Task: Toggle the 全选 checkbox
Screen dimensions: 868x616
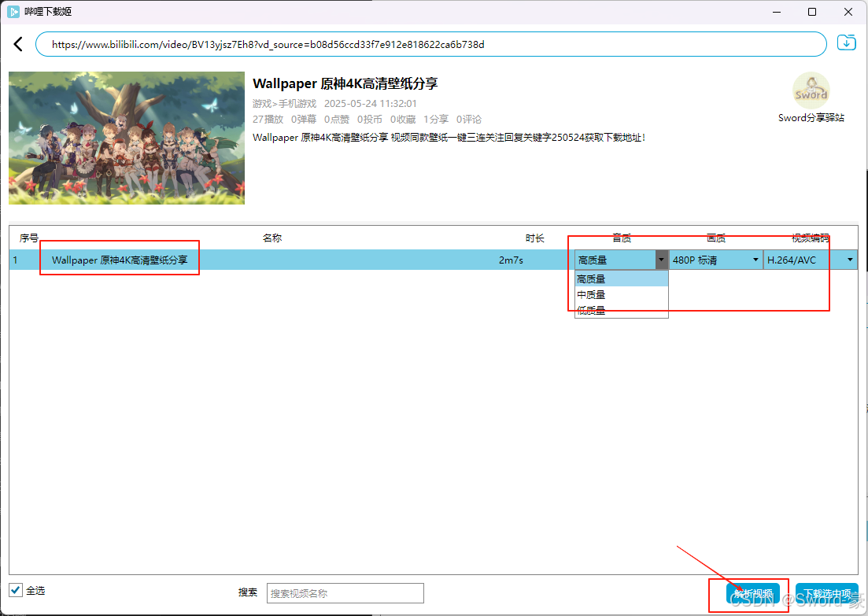Action: [16, 590]
